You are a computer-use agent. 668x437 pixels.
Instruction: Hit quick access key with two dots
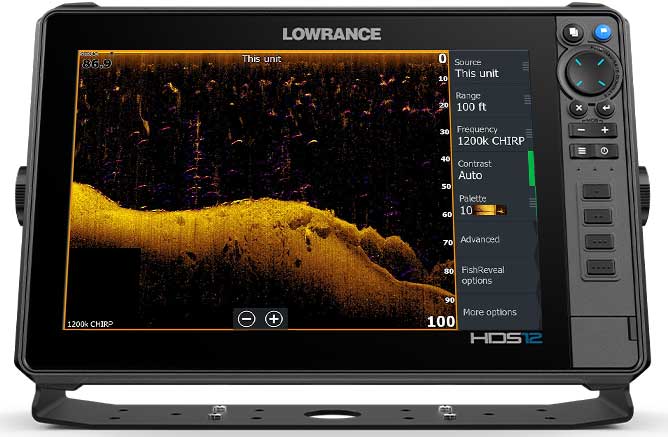pyautogui.click(x=598, y=216)
